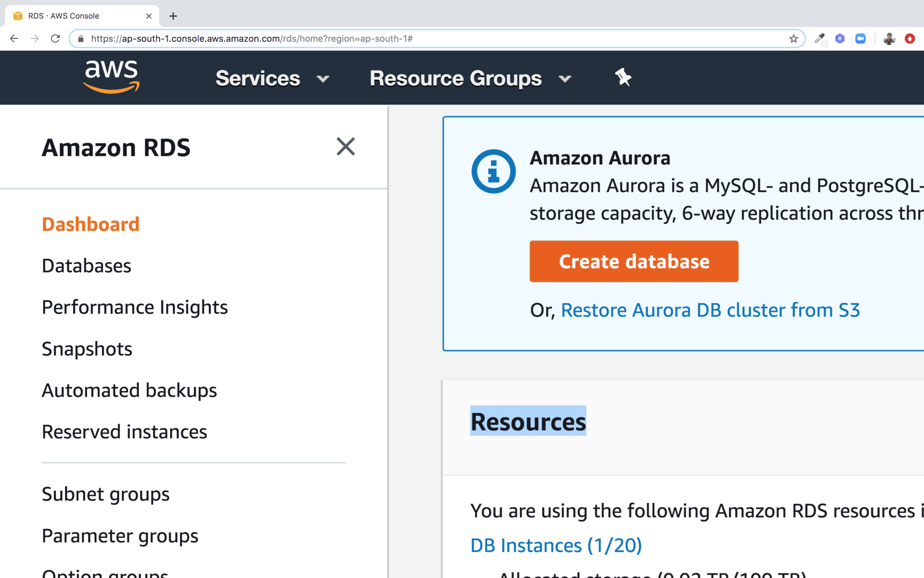Close the Amazon RDS sidebar panel
This screenshot has height=578, width=924.
click(345, 146)
